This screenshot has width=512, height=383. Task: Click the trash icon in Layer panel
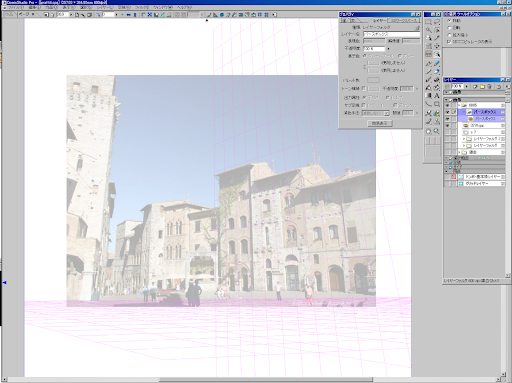pyautogui.click(x=489, y=87)
